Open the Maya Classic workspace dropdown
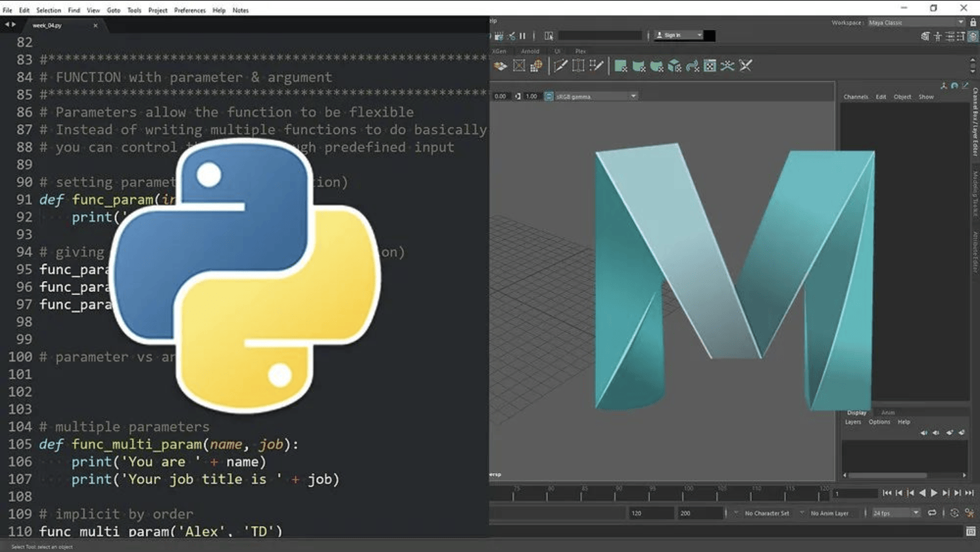The width and height of the screenshot is (980, 552). click(916, 22)
